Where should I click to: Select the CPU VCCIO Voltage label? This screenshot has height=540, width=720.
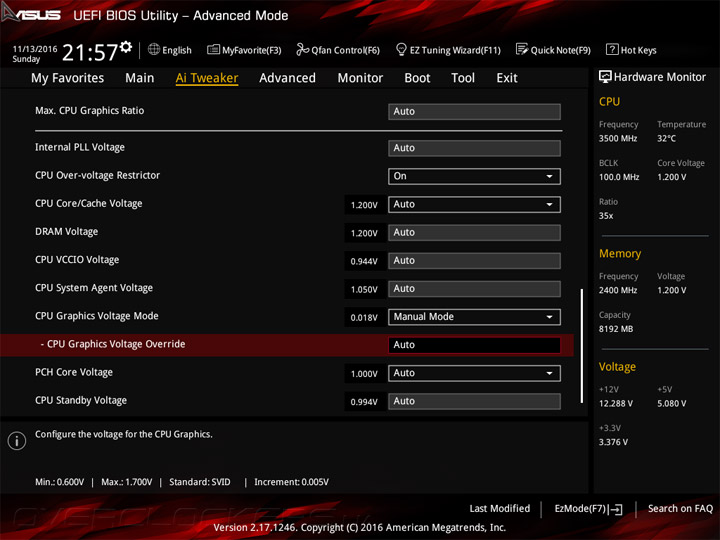[x=77, y=260]
